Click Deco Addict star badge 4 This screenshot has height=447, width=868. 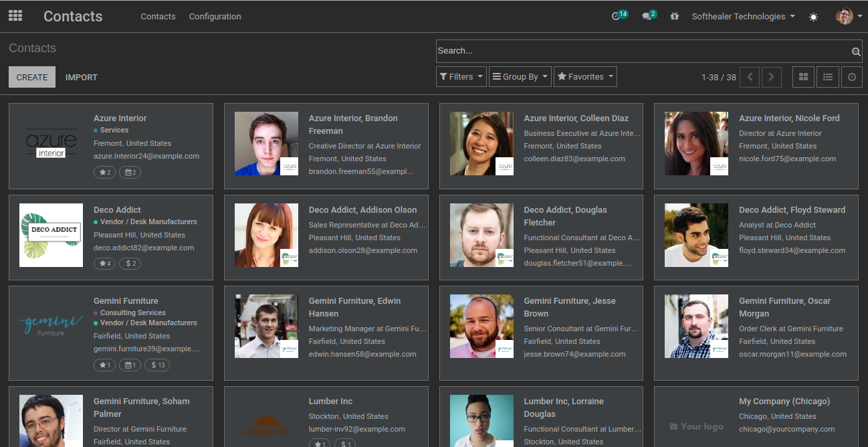[105, 264]
